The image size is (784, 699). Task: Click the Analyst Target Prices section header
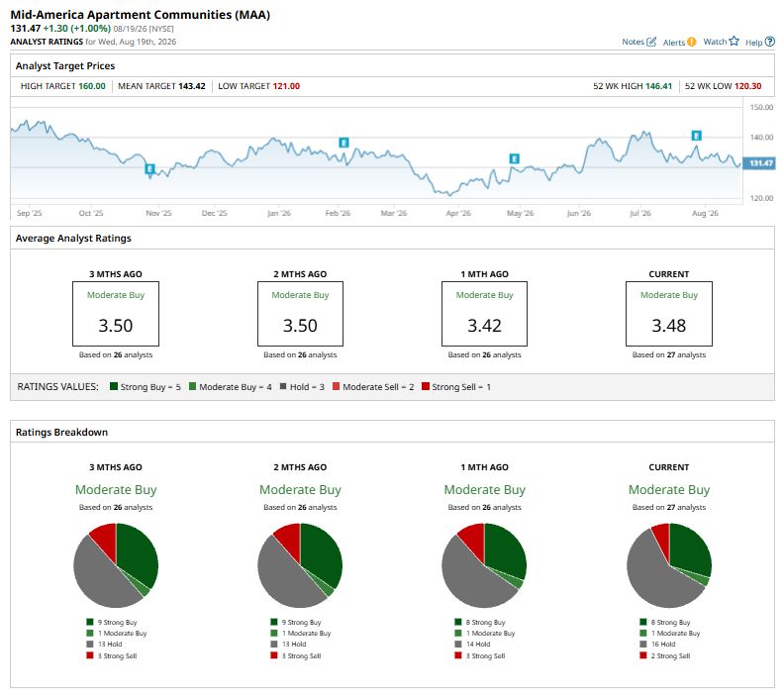(x=65, y=66)
